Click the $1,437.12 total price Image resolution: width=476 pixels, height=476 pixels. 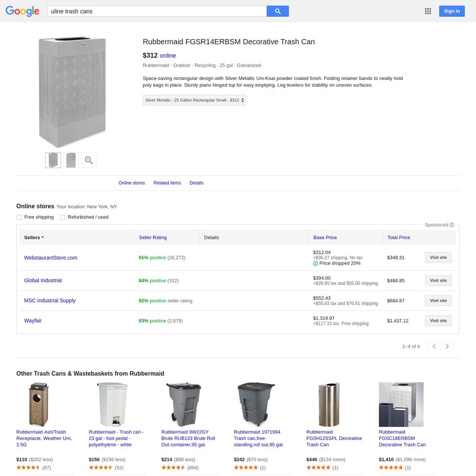point(397,321)
